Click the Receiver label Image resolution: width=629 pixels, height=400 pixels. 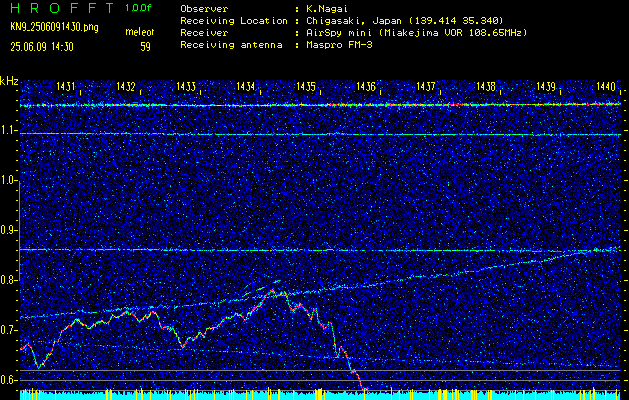(204, 33)
